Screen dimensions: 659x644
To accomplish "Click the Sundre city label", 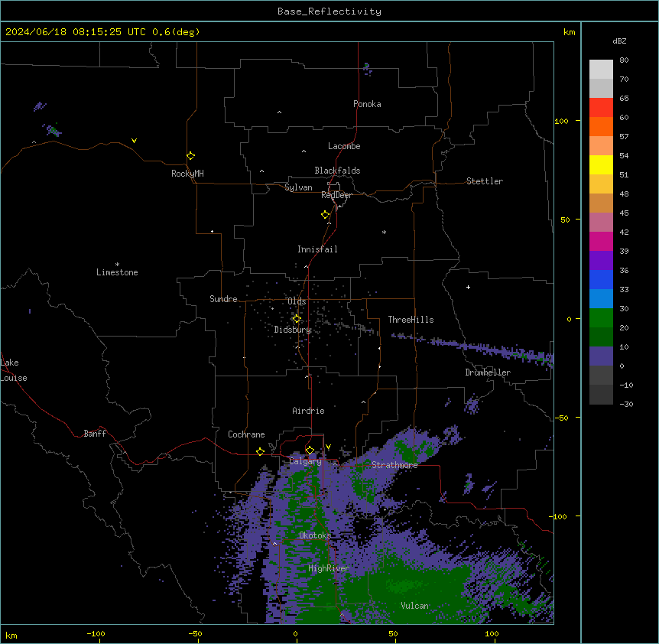I will coord(223,299).
